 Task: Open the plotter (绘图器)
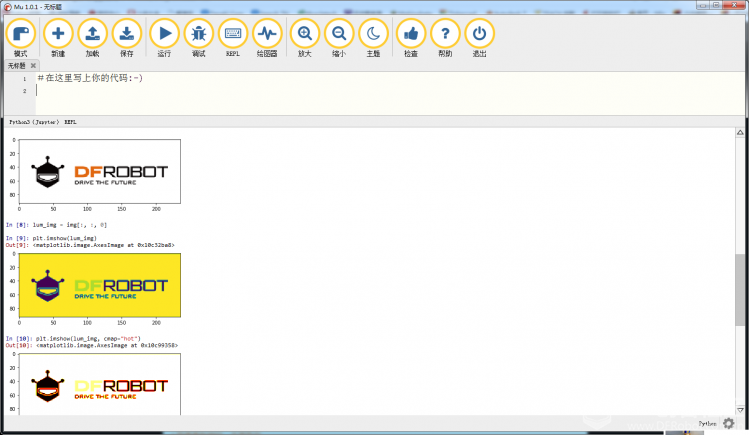[267, 38]
